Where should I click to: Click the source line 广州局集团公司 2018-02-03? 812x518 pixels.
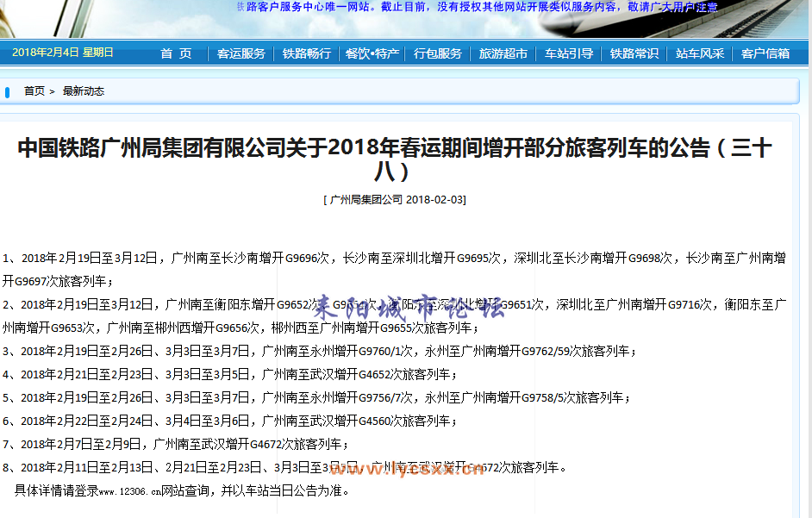(x=395, y=199)
